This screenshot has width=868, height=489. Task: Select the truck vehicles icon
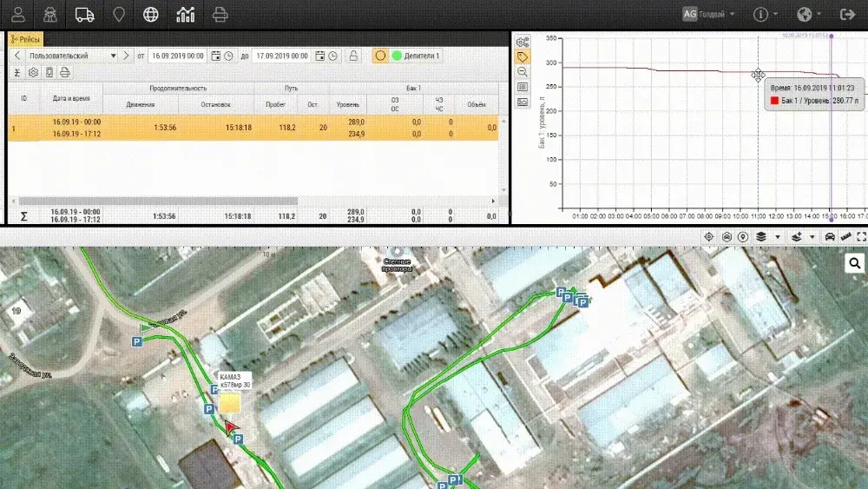(84, 15)
